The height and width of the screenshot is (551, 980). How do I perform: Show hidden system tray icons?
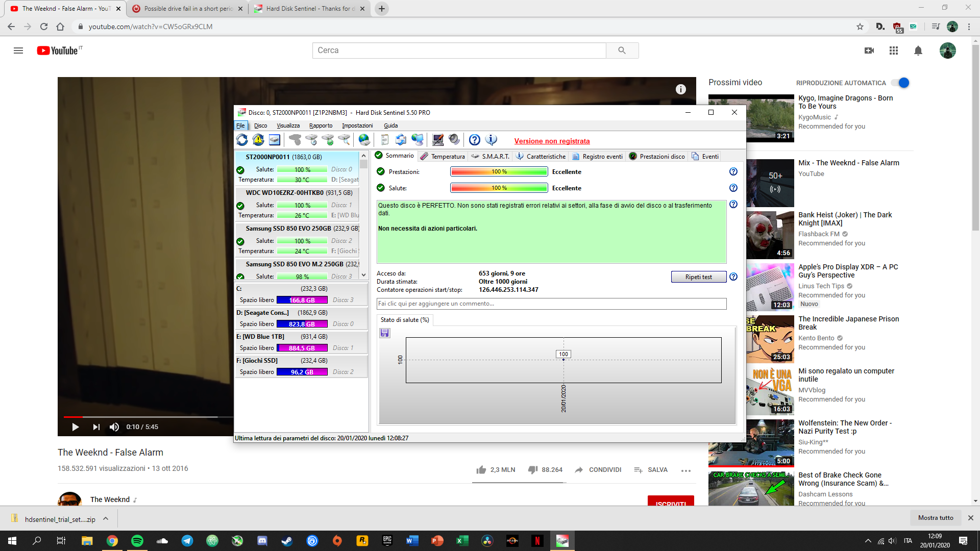click(x=868, y=541)
